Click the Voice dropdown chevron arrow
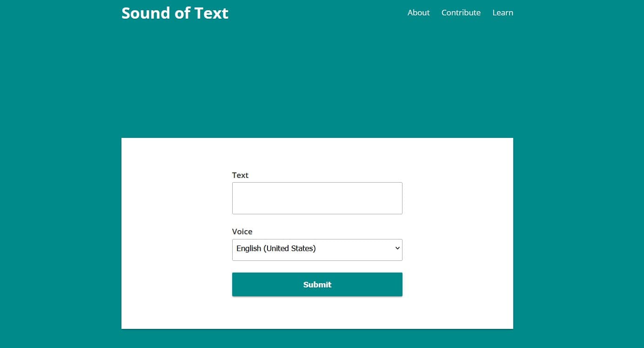644x348 pixels. click(397, 248)
